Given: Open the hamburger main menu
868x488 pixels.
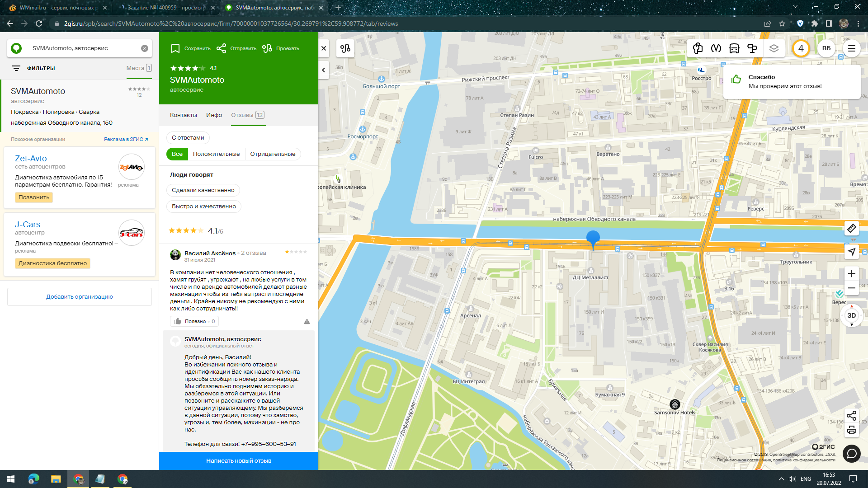Looking at the screenshot, I should [x=852, y=48].
